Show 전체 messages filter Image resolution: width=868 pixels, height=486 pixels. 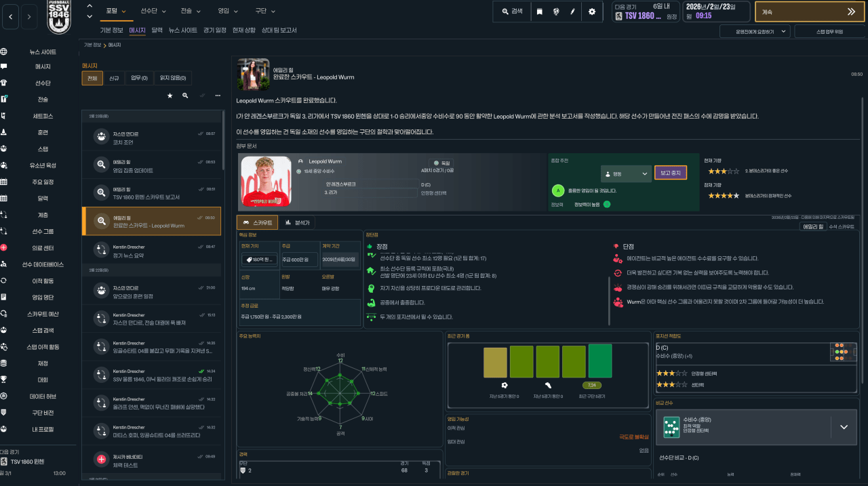92,79
